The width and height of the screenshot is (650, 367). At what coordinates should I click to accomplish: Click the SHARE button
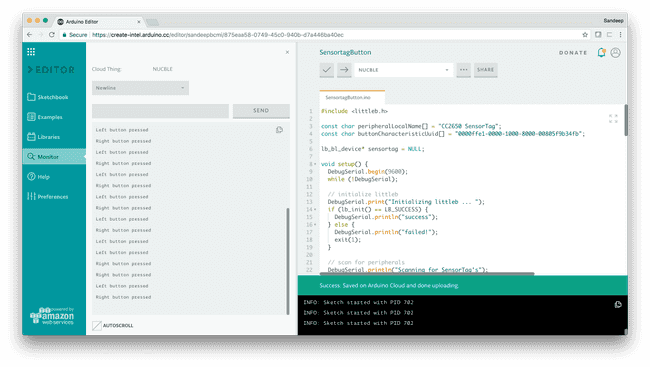point(485,70)
